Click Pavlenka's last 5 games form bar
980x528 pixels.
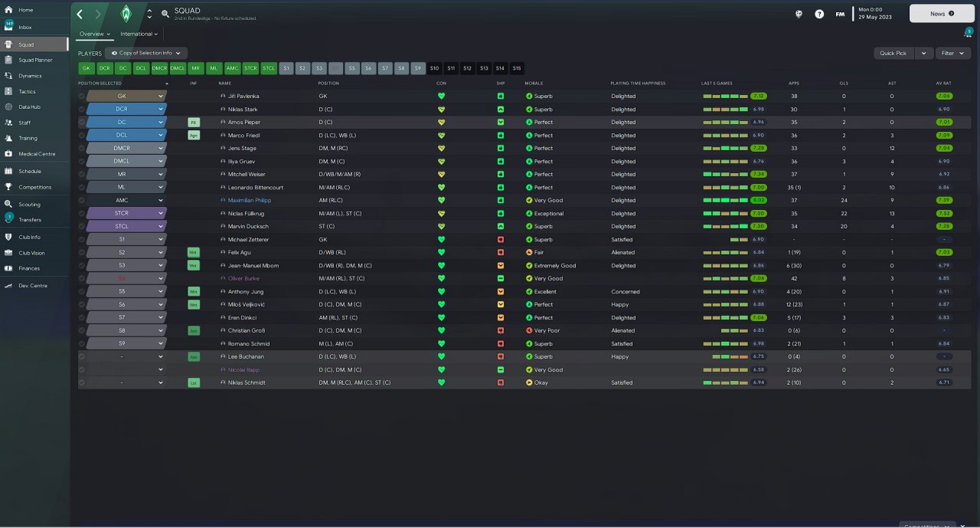(x=725, y=97)
